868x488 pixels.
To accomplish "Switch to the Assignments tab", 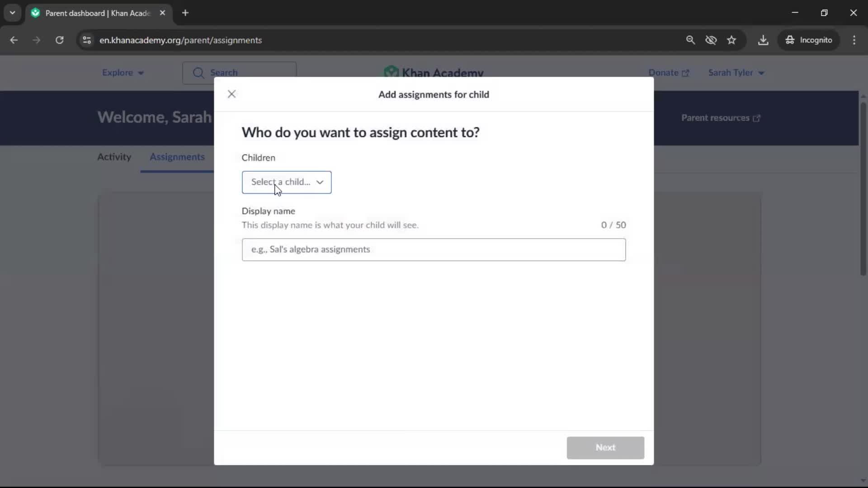I will 177,157.
